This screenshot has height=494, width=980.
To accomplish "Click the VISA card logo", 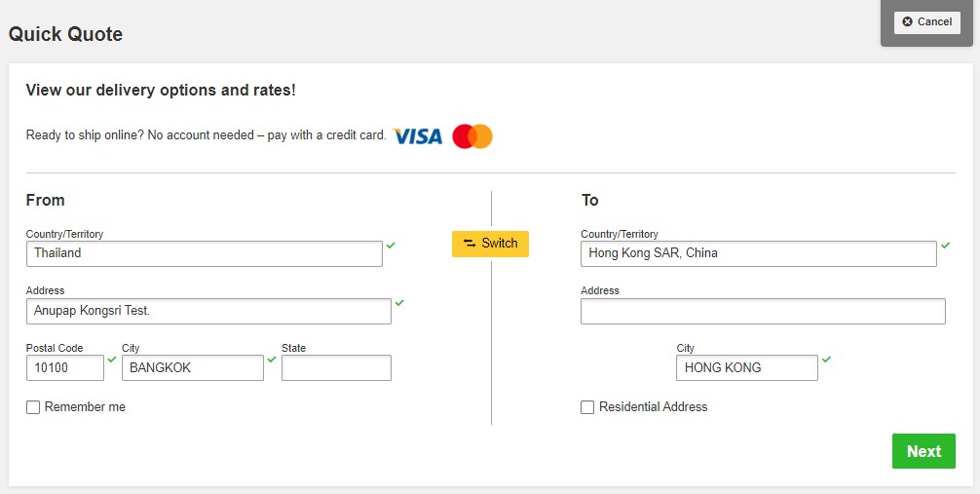I will 418,135.
